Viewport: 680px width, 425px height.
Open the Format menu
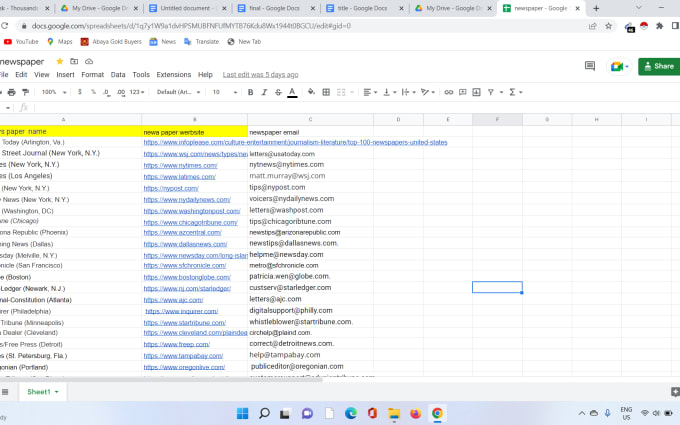tap(92, 75)
